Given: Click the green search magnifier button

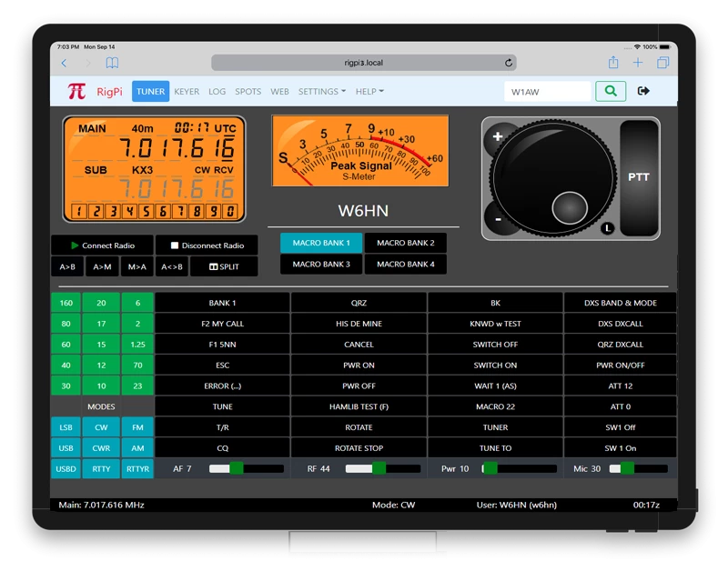Looking at the screenshot, I should 611,91.
